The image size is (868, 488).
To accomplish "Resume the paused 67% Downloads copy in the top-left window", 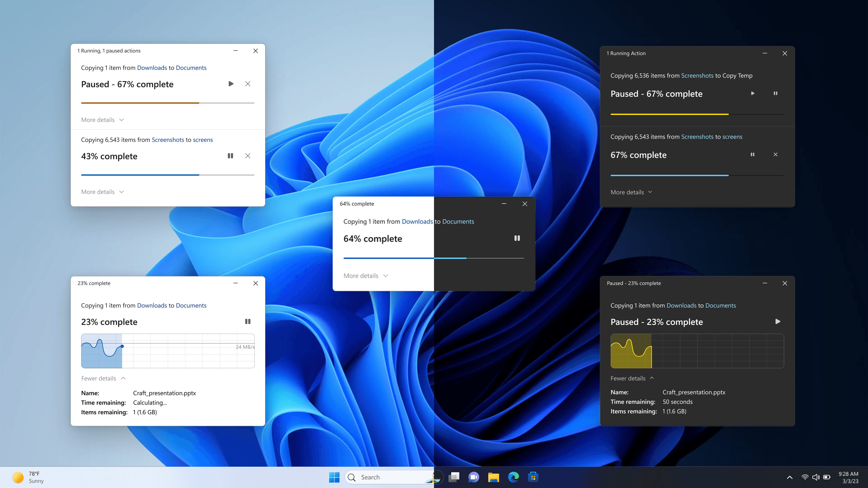I will pos(231,84).
